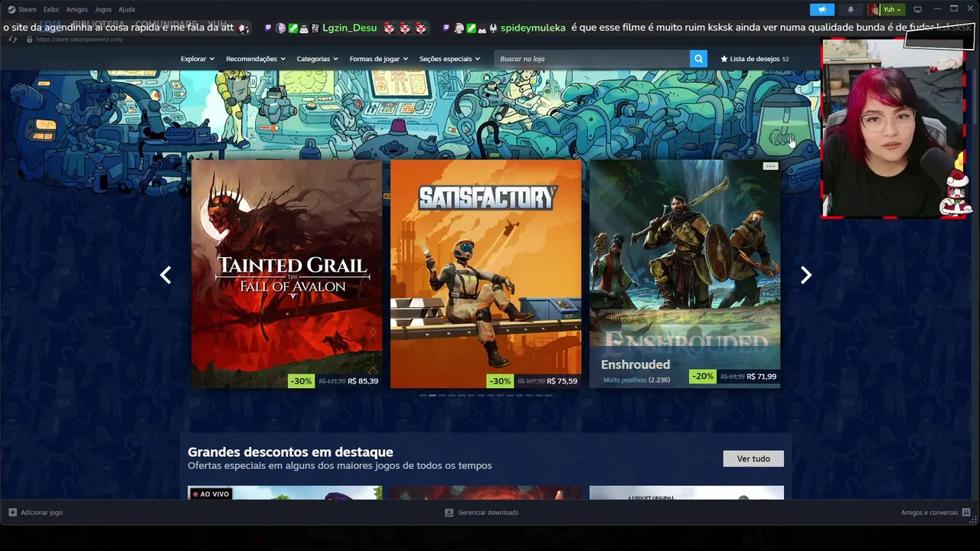Focus the Buscar na loja search field
This screenshot has height=551, width=980.
592,59
